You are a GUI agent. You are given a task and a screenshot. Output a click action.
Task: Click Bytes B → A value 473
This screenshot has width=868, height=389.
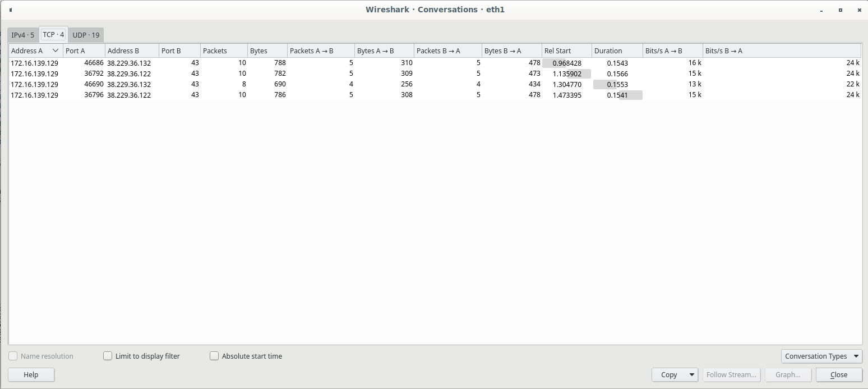click(x=534, y=74)
